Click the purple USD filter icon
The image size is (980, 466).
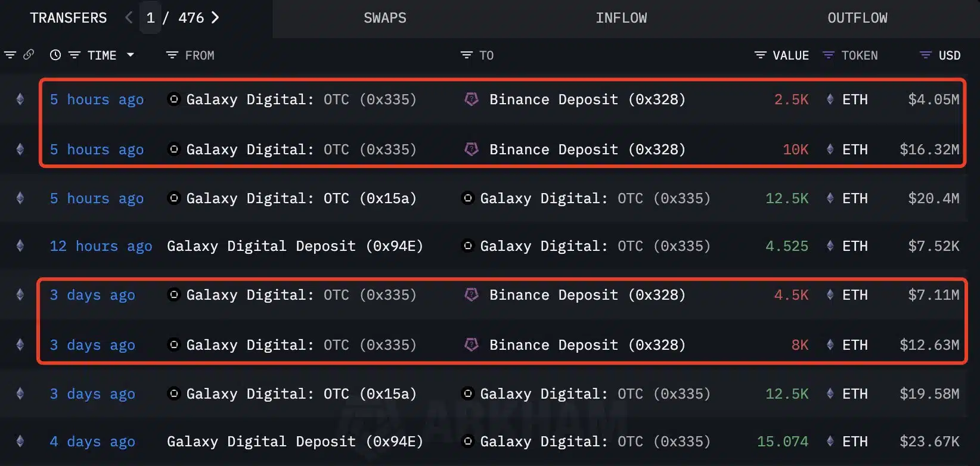pos(925,55)
